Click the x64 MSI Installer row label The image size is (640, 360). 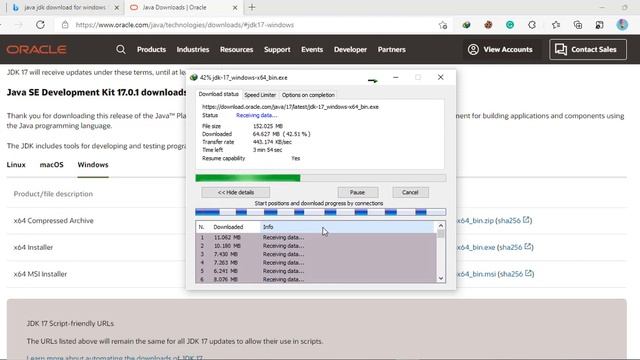[x=40, y=274]
